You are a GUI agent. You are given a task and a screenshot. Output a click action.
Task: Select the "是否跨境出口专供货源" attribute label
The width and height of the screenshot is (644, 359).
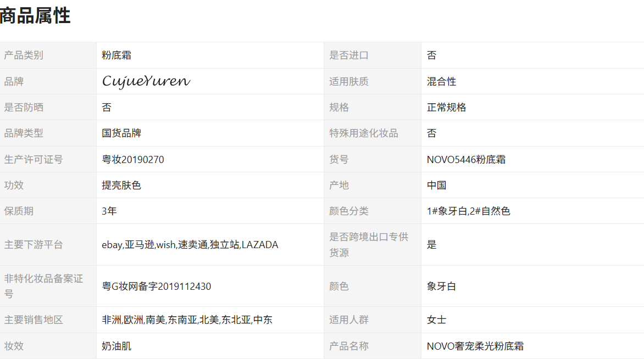coord(369,245)
